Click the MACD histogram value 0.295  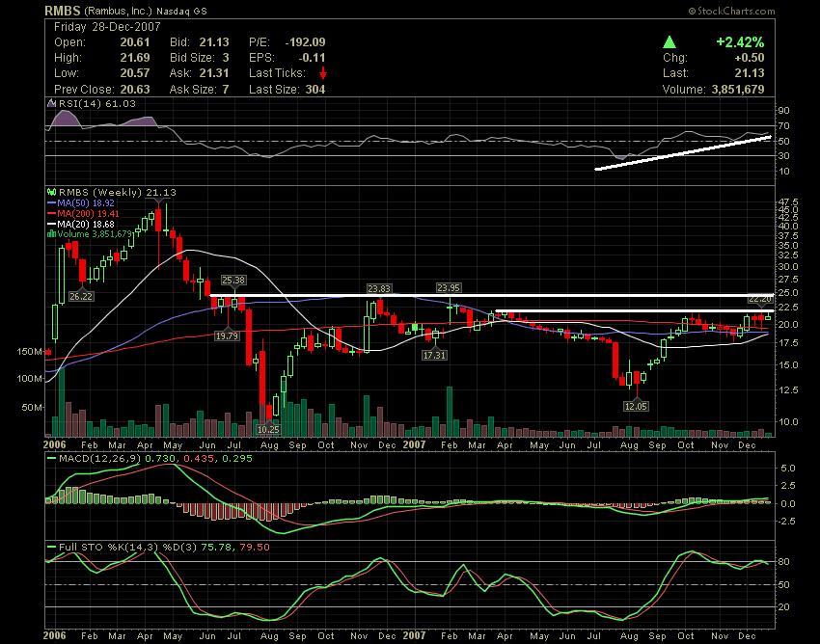click(x=237, y=459)
